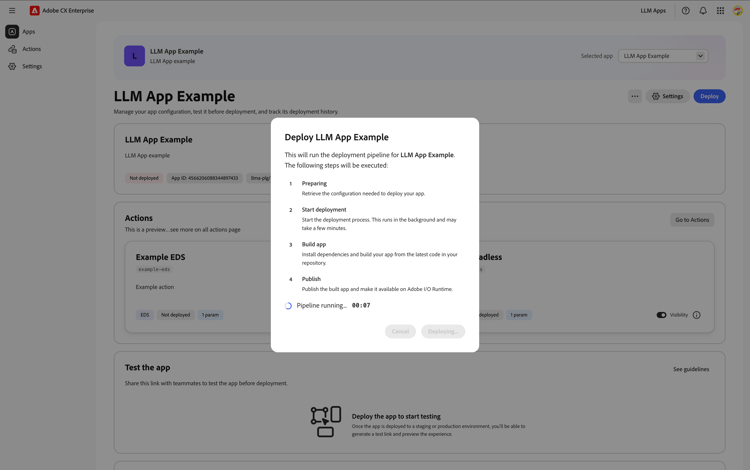
Task: Click the Apps sidebar icon
Action: click(12, 32)
